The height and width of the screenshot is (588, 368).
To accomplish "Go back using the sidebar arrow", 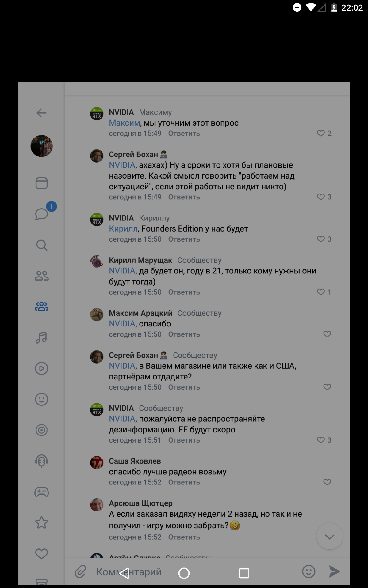I will [x=41, y=113].
